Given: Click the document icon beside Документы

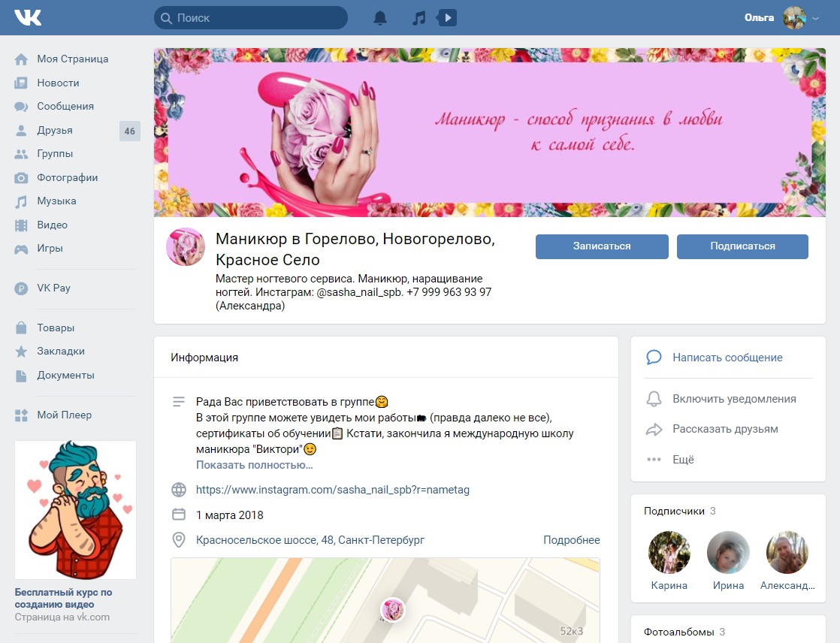Looking at the screenshot, I should click(x=21, y=376).
